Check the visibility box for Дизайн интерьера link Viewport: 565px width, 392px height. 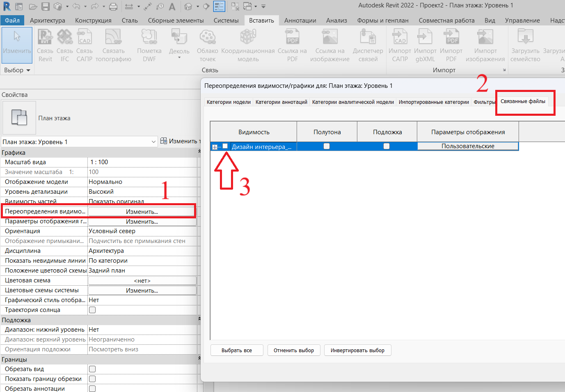click(x=225, y=146)
